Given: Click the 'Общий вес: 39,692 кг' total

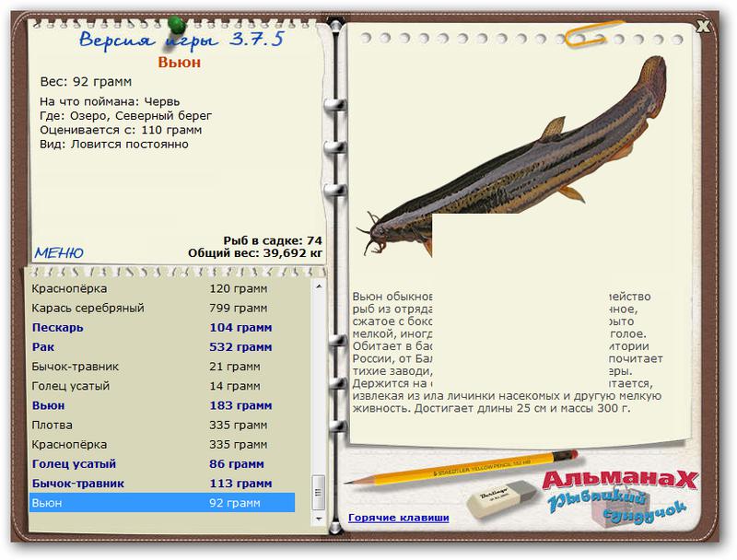Looking at the screenshot, I should [x=255, y=253].
